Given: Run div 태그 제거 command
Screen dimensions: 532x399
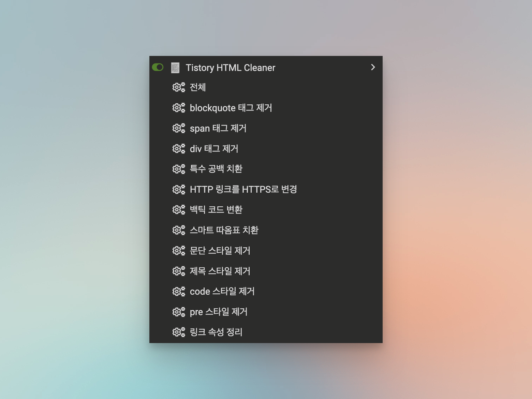Looking at the screenshot, I should [x=214, y=149].
